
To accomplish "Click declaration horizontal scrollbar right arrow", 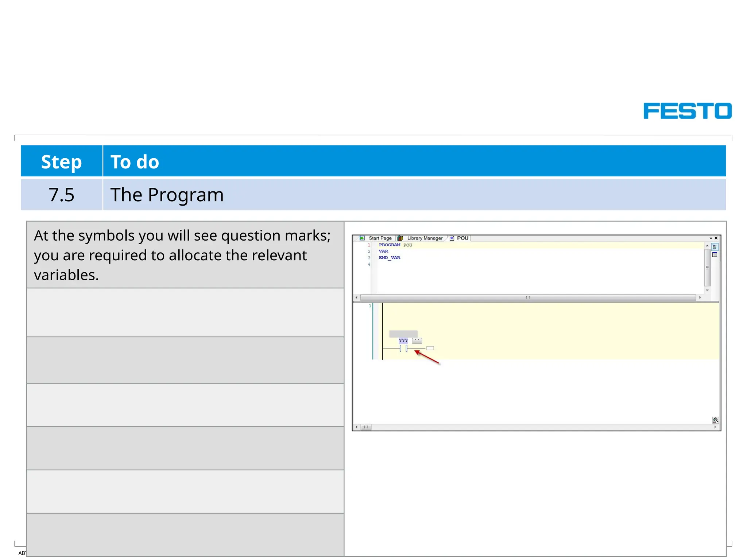I will (x=700, y=297).
